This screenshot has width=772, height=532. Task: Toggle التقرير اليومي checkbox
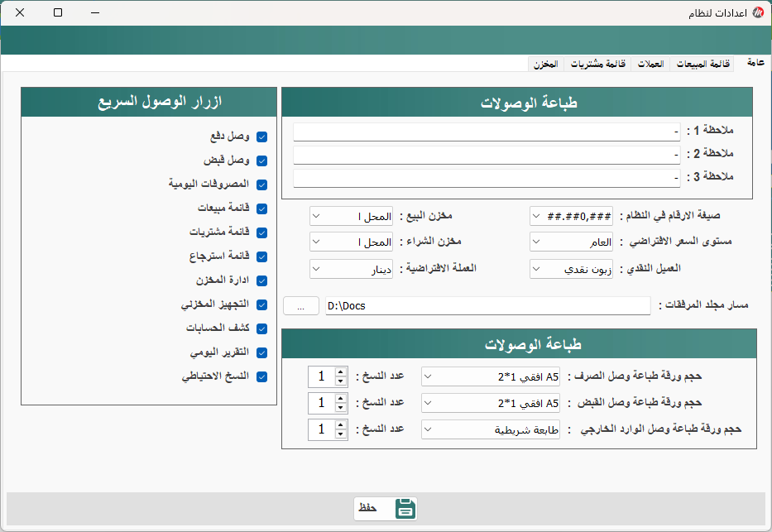point(262,352)
